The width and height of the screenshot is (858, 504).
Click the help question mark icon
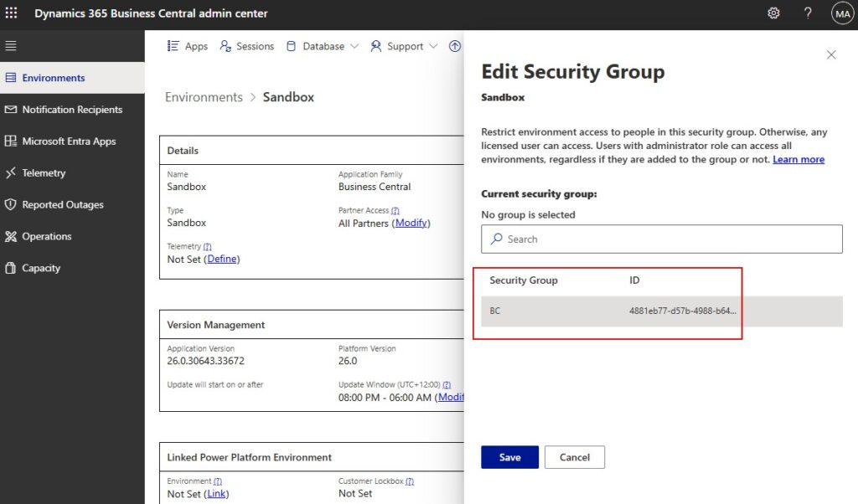tap(808, 13)
